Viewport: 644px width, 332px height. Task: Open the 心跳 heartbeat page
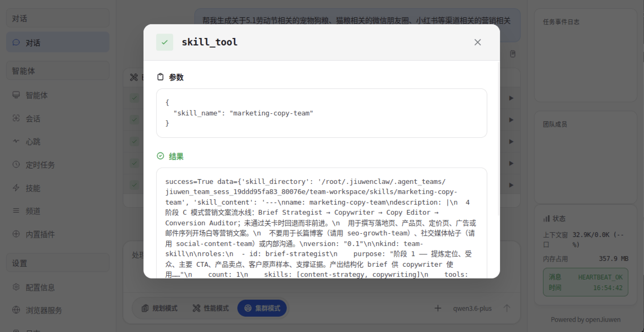coord(58,142)
